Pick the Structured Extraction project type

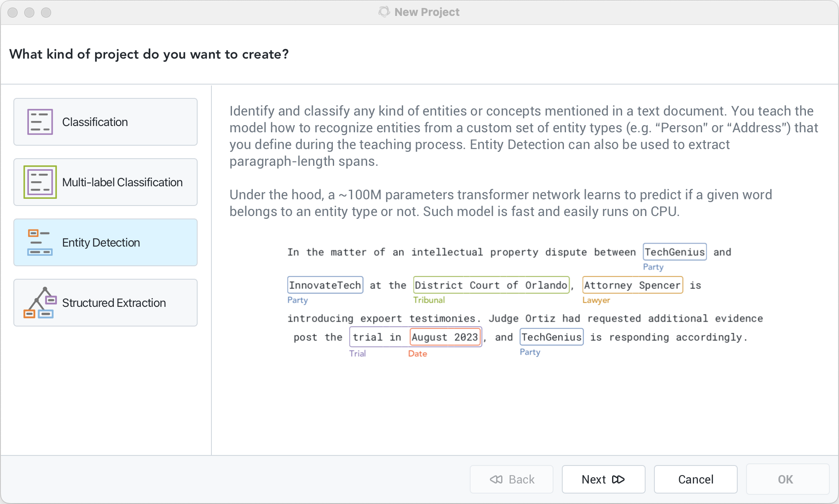[x=106, y=303]
